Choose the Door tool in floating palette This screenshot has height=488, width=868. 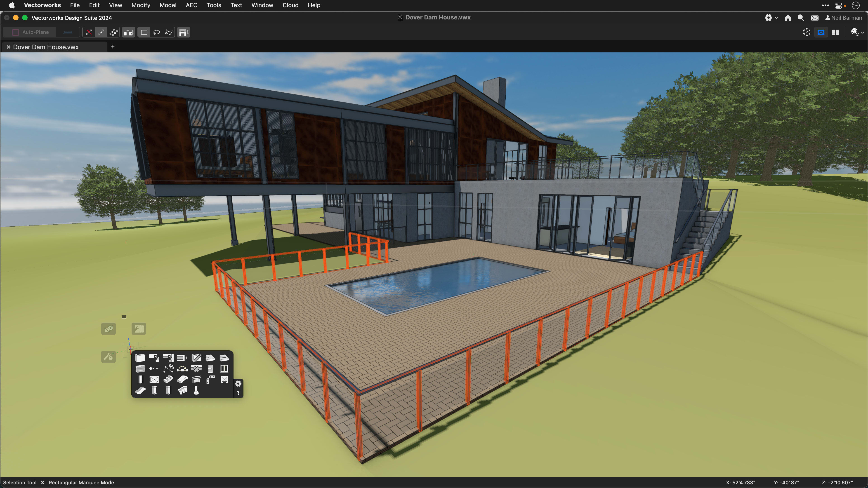point(210,368)
